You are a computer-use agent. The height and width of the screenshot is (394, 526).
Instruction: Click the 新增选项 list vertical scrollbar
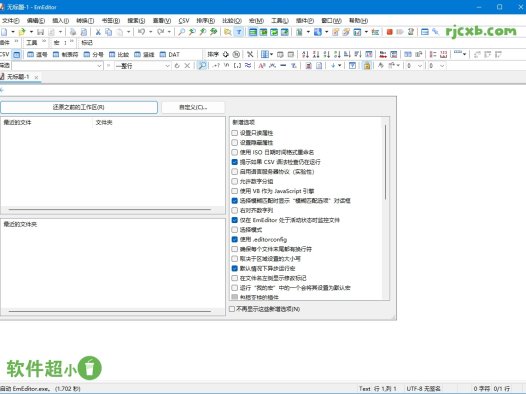tap(385, 162)
